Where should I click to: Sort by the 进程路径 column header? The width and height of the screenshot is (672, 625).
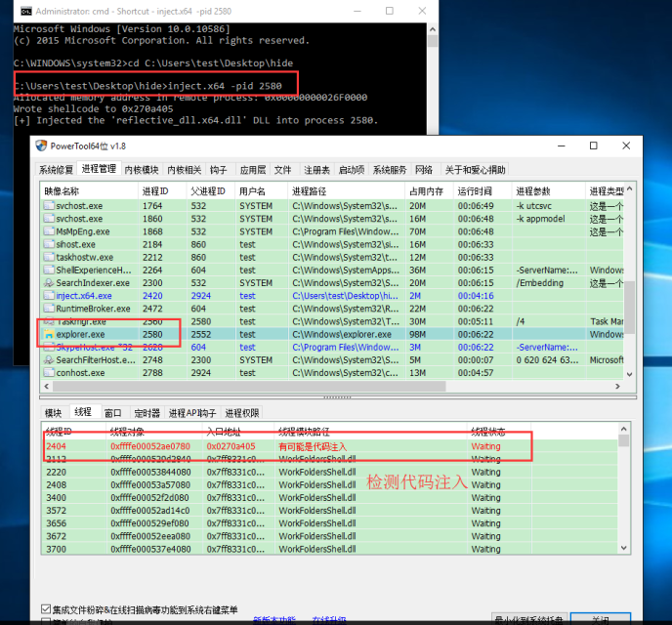click(x=347, y=191)
